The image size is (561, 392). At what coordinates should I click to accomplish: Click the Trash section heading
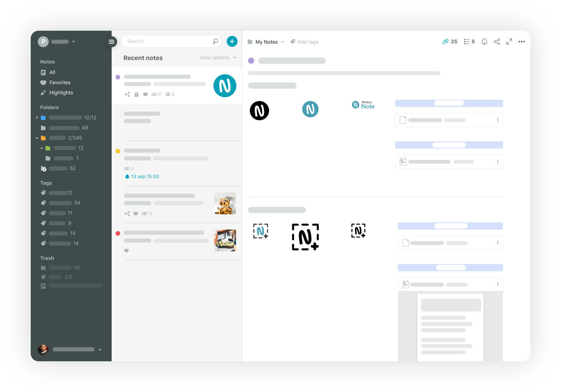pyautogui.click(x=47, y=258)
